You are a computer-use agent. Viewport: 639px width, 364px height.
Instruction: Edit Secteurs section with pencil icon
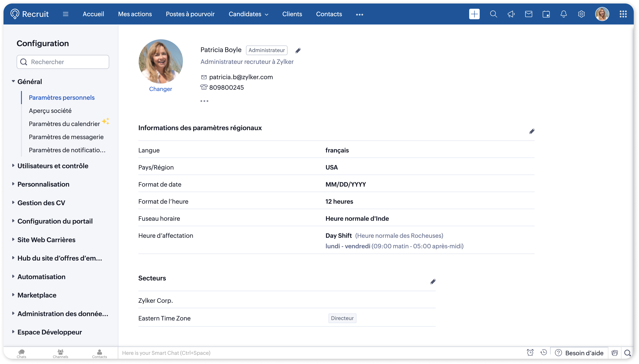(x=433, y=282)
